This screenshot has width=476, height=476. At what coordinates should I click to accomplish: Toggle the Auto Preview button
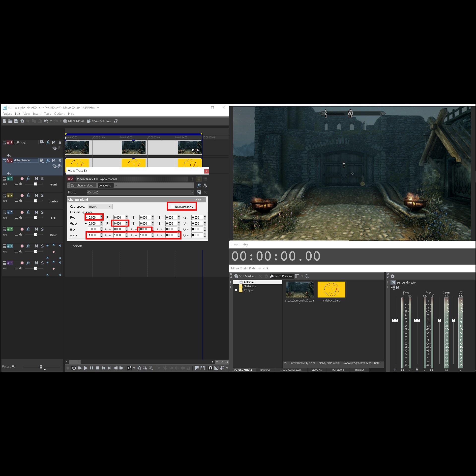click(x=281, y=276)
